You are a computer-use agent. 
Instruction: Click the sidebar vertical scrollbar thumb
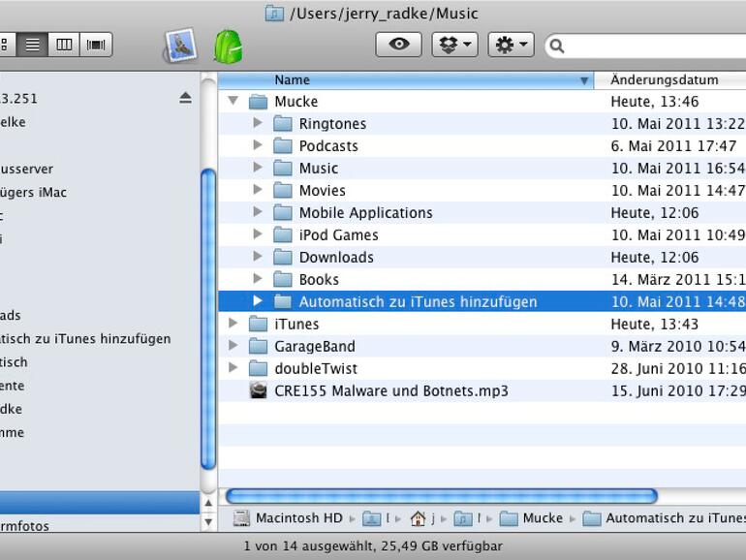tap(208, 320)
